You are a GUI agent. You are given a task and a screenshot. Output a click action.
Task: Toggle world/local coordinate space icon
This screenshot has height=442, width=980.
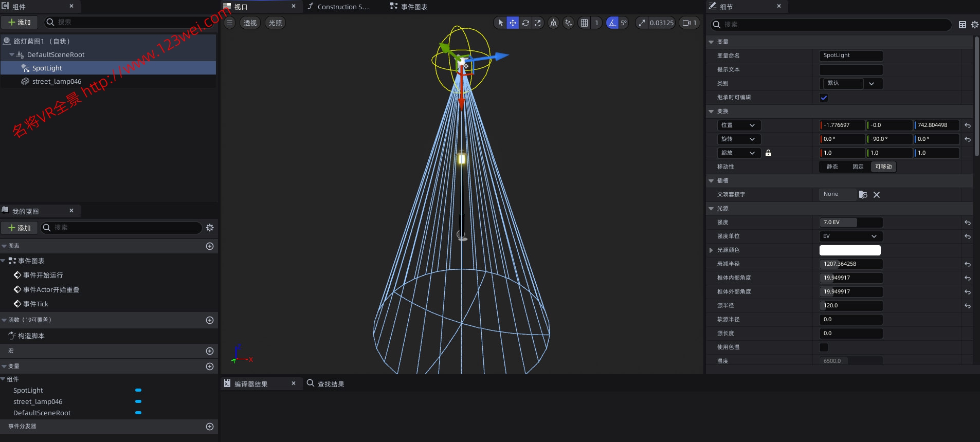point(553,23)
